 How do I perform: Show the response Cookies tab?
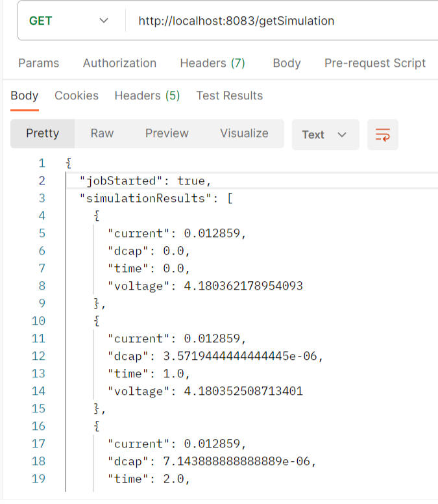pyautogui.click(x=77, y=95)
